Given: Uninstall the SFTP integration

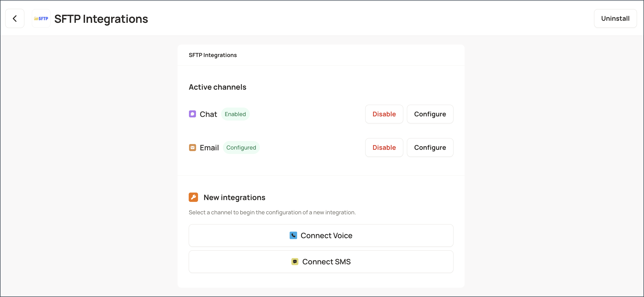Looking at the screenshot, I should [x=615, y=18].
